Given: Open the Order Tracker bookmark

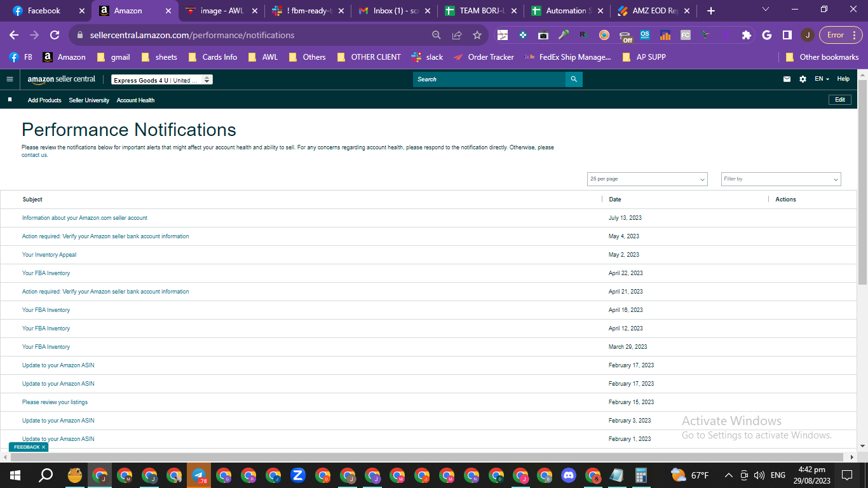Looking at the screenshot, I should tap(483, 57).
